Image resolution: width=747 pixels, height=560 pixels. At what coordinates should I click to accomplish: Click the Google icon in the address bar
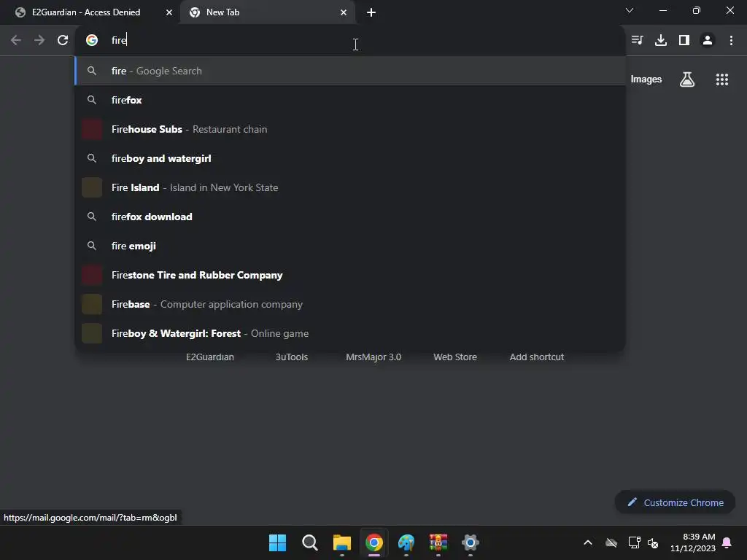pyautogui.click(x=92, y=40)
